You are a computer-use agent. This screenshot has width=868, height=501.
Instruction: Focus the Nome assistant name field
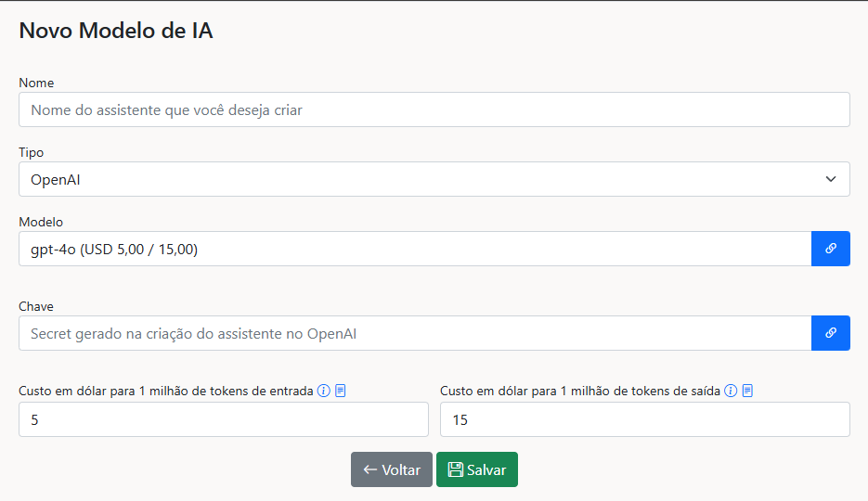pyautogui.click(x=434, y=109)
